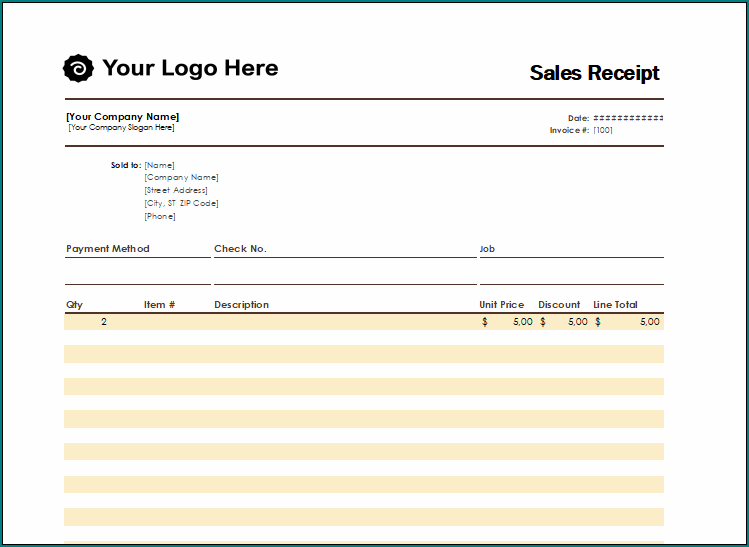This screenshot has height=547, width=749.
Task: Select the Sold to [Name] placeholder
Action: coord(159,165)
